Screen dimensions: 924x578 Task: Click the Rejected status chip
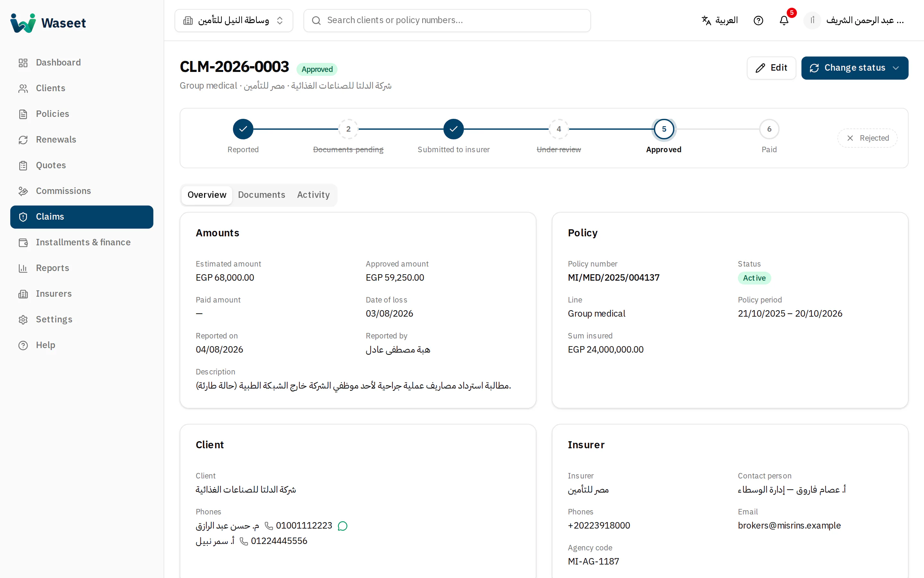pyautogui.click(x=868, y=138)
